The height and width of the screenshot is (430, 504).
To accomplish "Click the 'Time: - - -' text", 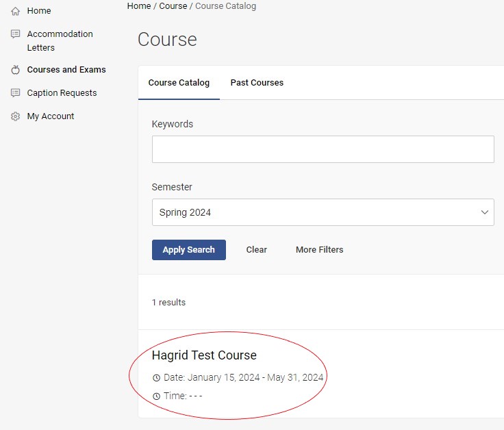I will point(183,396).
